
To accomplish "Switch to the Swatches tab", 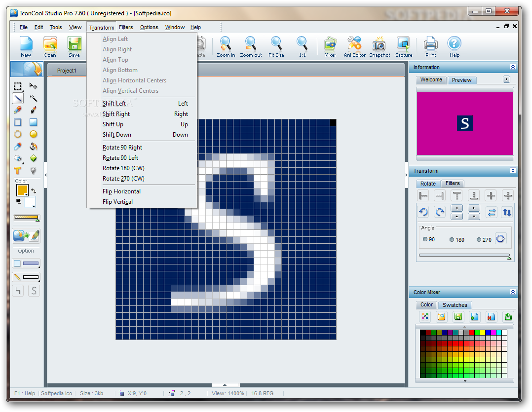I will pyautogui.click(x=455, y=305).
